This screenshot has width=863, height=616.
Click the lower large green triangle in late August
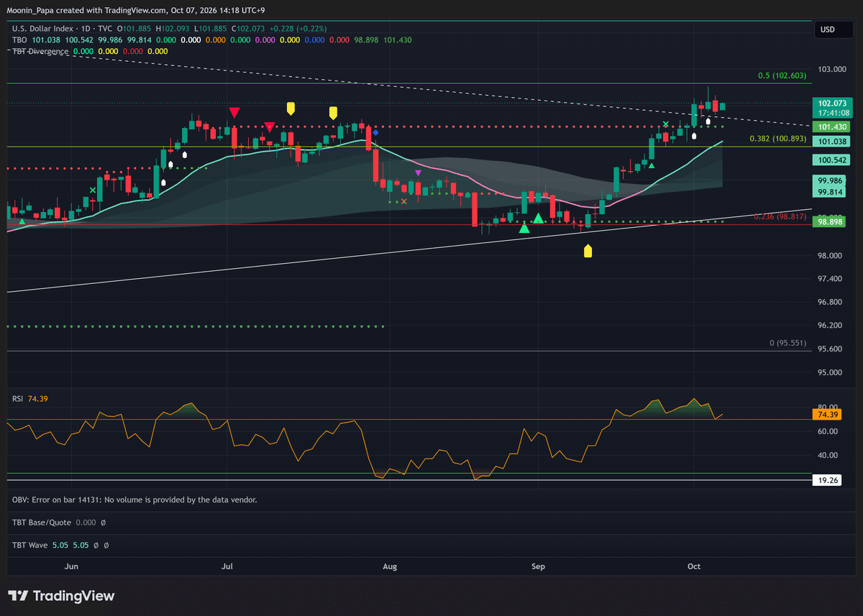(x=524, y=228)
